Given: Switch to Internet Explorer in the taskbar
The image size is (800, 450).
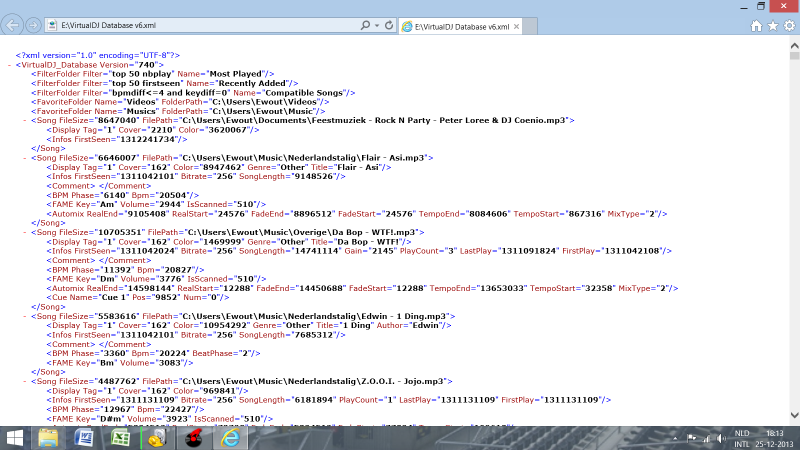Looking at the screenshot, I should (x=230, y=438).
